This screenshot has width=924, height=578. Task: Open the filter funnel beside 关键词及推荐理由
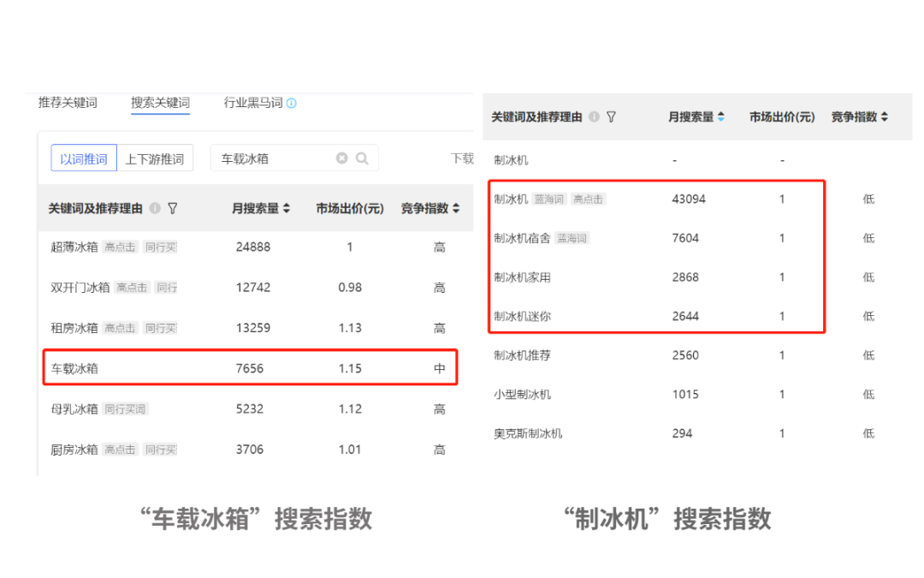(172, 207)
